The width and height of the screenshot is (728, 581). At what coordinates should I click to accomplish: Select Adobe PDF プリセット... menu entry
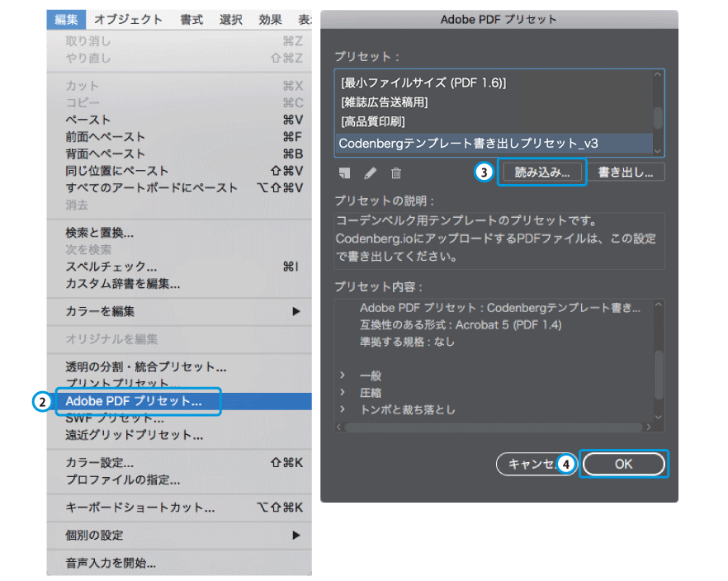179,401
